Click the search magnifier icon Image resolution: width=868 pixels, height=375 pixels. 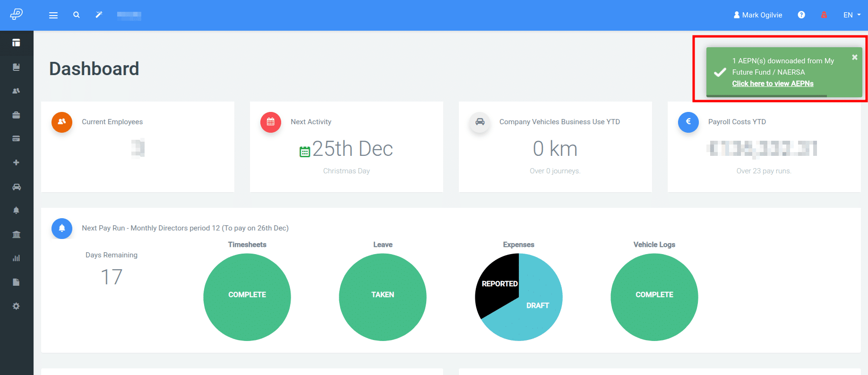click(x=76, y=15)
